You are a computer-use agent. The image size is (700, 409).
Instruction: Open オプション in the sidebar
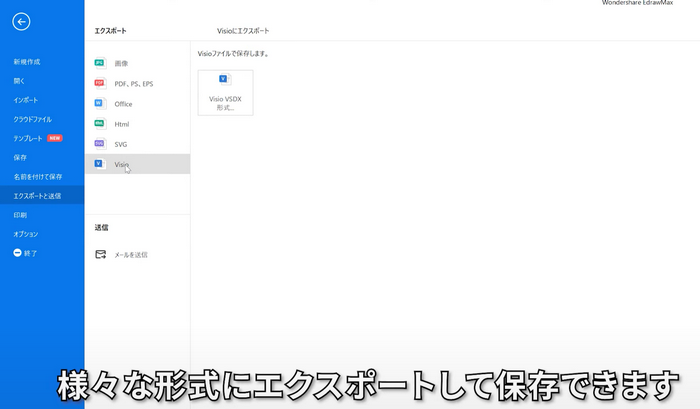(25, 234)
